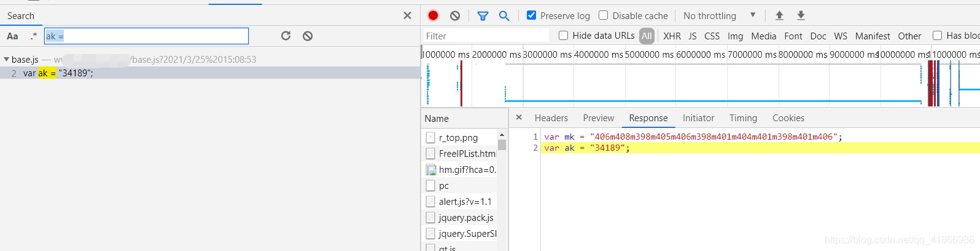Screen dimensions: 980x251
Task: Filter requests by XHR
Action: tap(672, 36)
